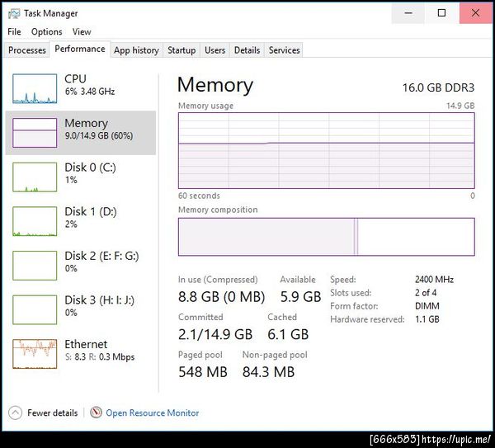Show Disk 3 (H: I: J:) performance
Image resolution: width=495 pixels, height=448 pixels.
point(35,309)
